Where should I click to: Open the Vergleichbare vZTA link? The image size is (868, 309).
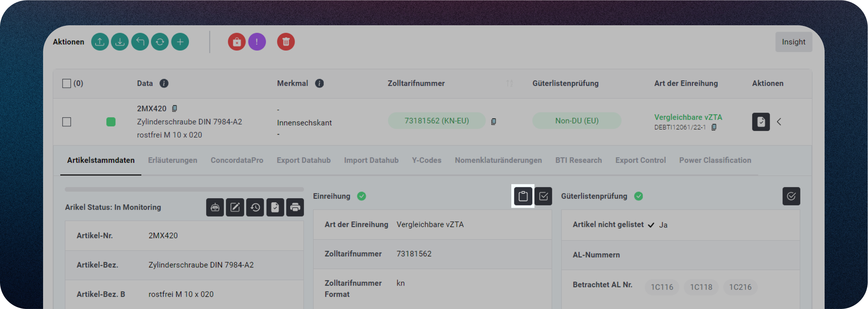coord(688,117)
